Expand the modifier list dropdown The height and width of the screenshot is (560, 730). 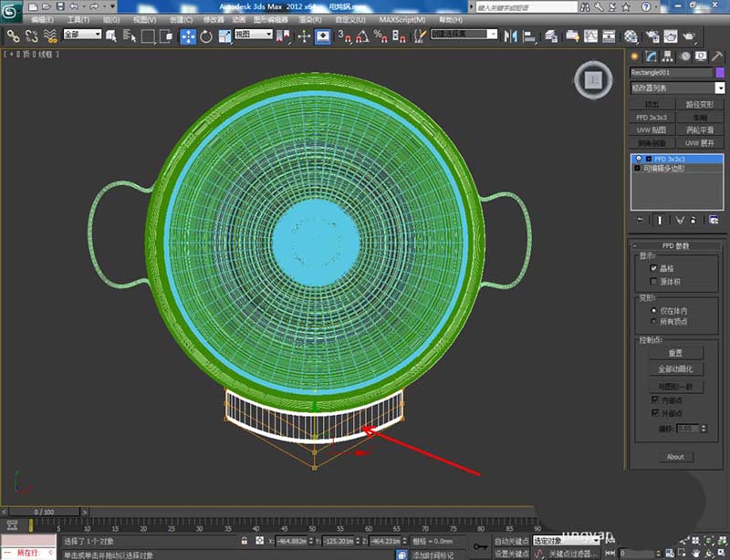click(x=719, y=88)
